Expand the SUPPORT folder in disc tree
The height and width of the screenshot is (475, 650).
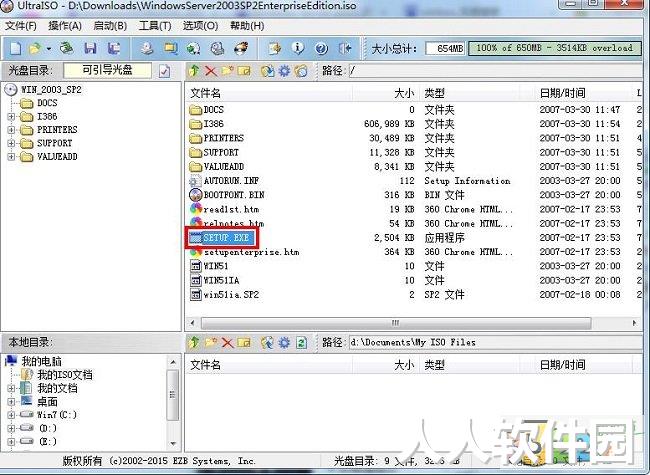[x=11, y=143]
